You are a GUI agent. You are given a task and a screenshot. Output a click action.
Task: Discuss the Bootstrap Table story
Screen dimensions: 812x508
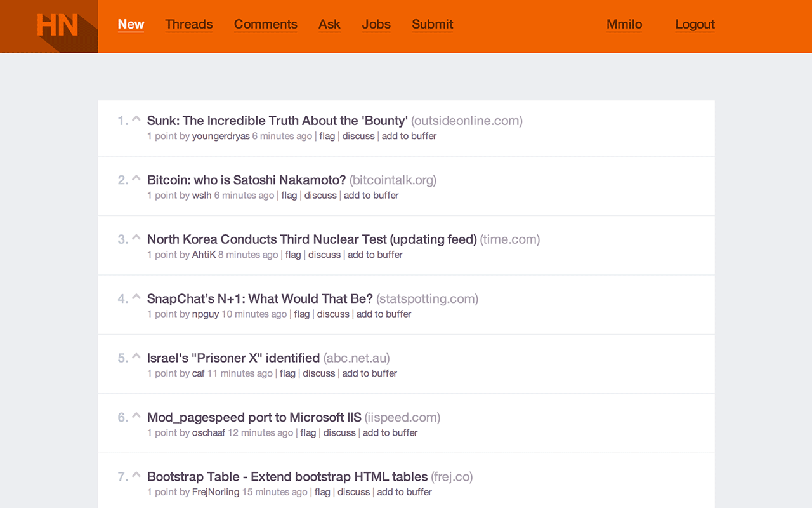tap(353, 492)
